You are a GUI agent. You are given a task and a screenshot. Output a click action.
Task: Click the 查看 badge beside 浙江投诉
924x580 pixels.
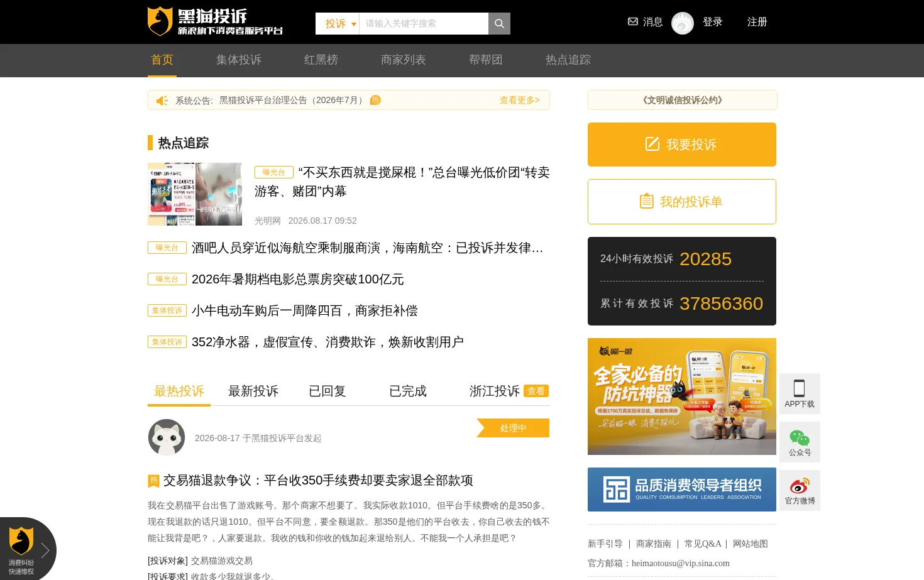click(x=536, y=391)
